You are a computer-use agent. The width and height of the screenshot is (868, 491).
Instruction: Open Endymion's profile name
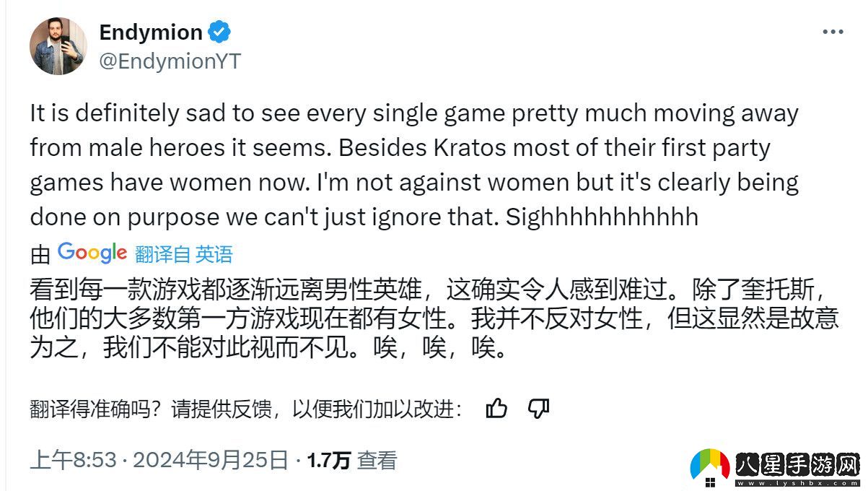point(150,32)
